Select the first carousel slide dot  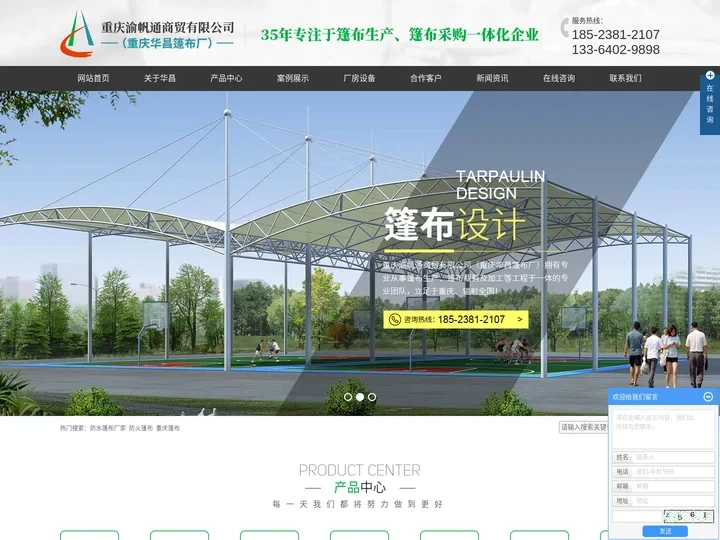click(x=348, y=397)
